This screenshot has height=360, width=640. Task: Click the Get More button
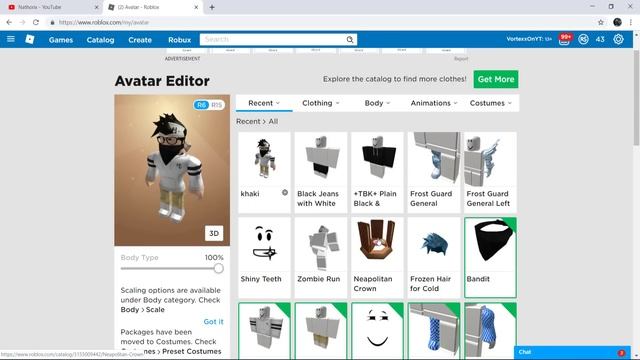(x=496, y=79)
